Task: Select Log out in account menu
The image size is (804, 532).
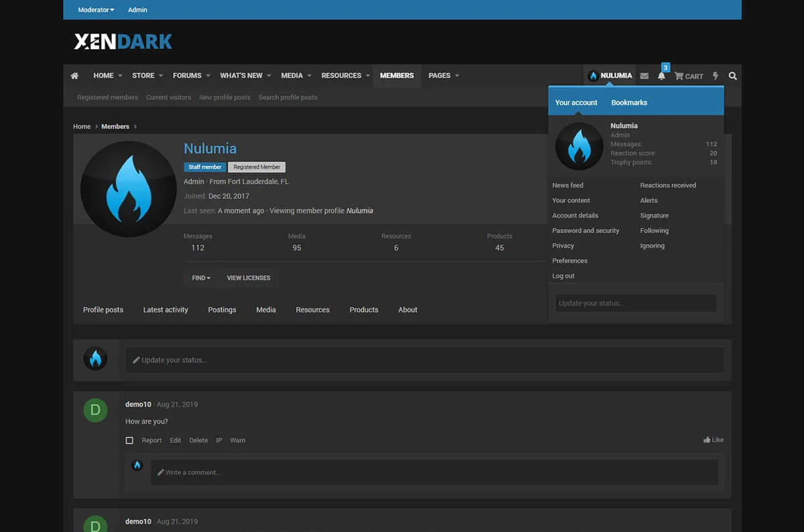Action: pos(563,276)
